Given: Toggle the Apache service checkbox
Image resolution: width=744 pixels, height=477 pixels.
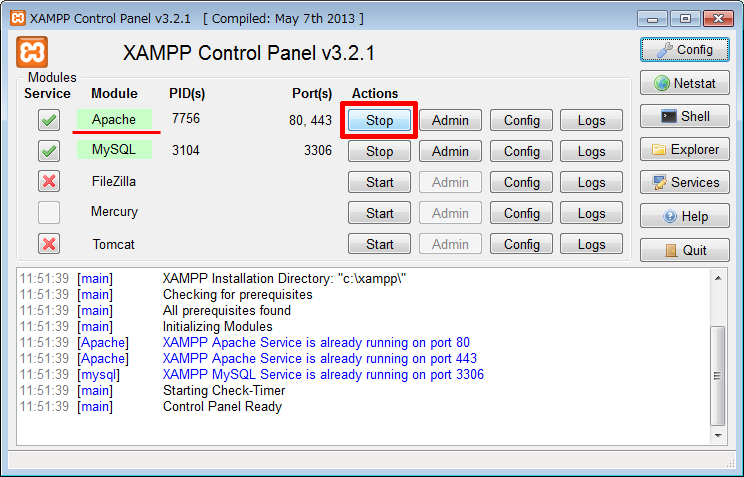Looking at the screenshot, I should [x=49, y=120].
